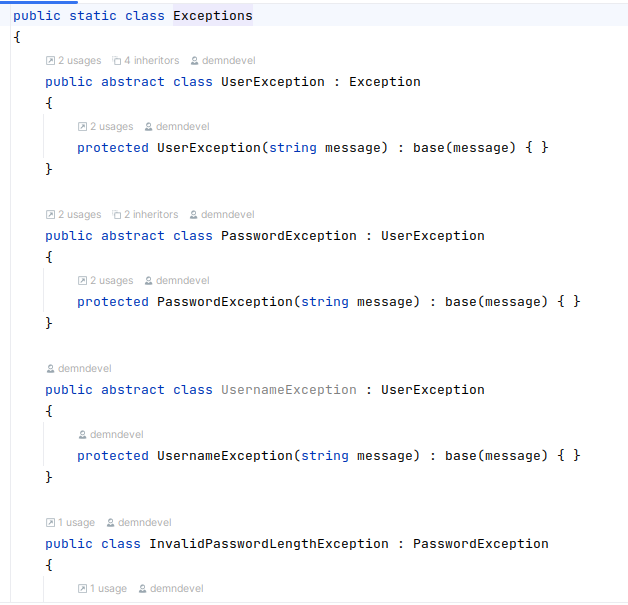
Task: Click the usages icon above PasswordException constructor
Action: (83, 281)
